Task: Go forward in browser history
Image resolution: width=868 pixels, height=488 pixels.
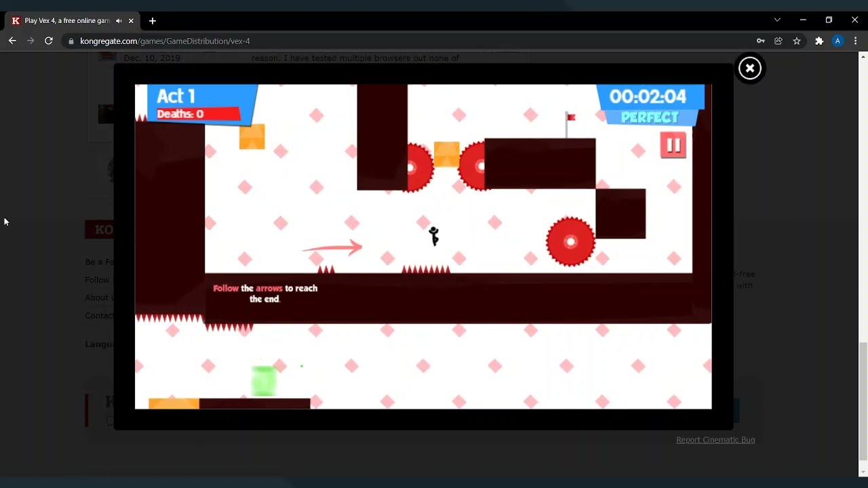Action: click(x=31, y=41)
